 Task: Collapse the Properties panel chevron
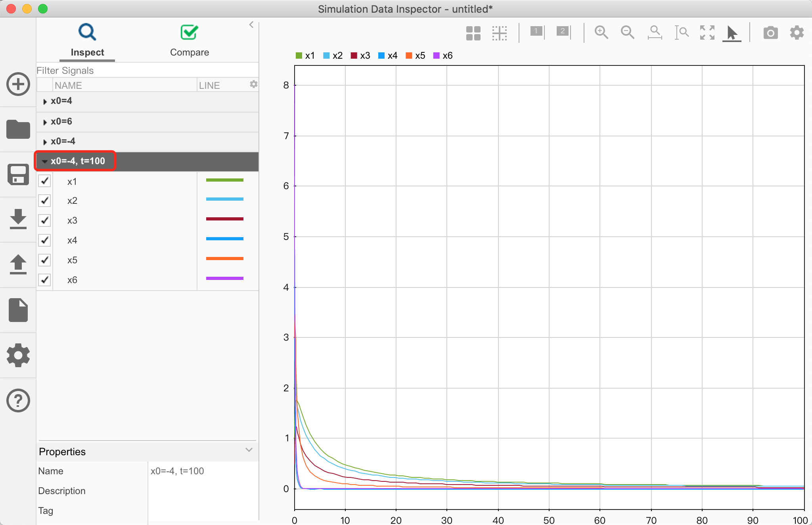[x=249, y=450]
